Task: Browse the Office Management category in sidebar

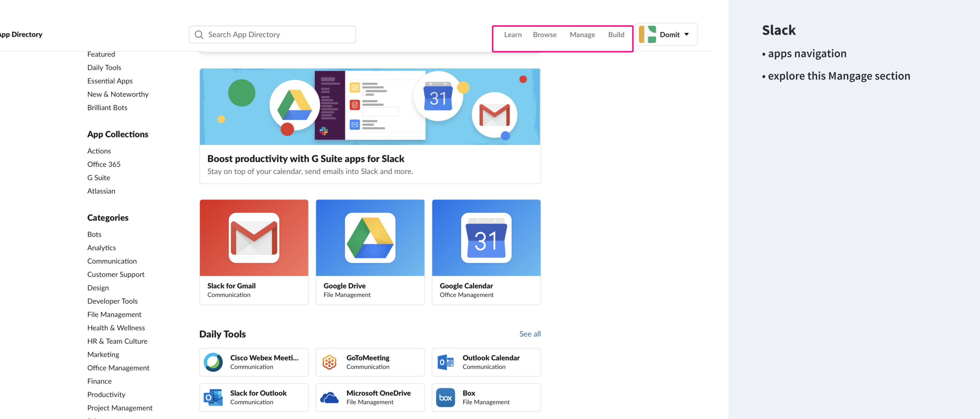Action: [x=118, y=367]
